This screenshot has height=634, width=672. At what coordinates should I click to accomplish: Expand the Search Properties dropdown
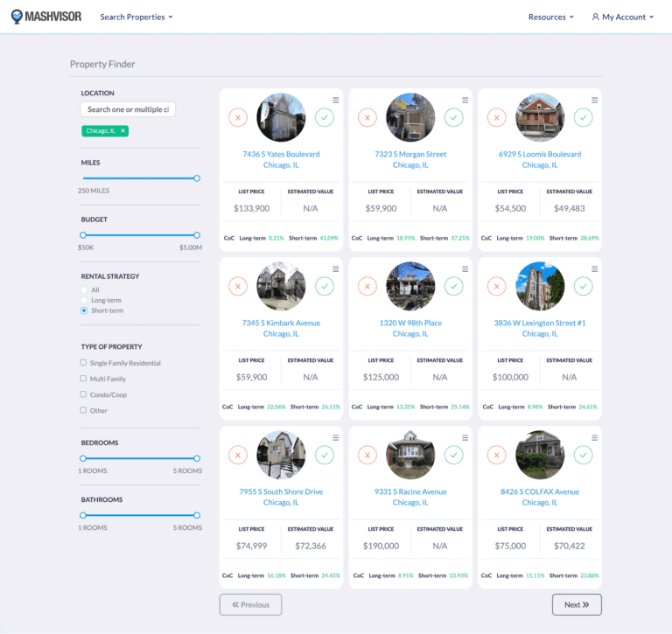(136, 17)
